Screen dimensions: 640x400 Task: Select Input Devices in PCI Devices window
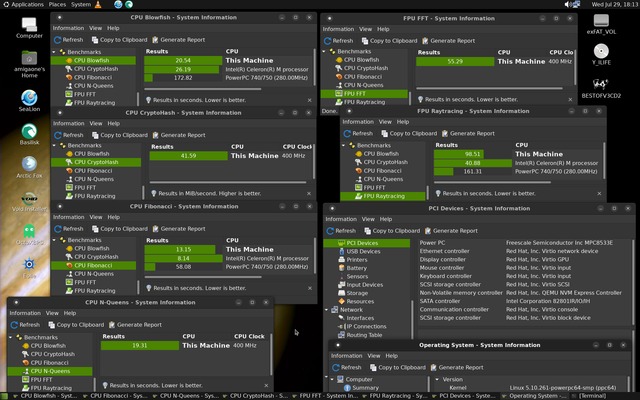[x=364, y=285]
